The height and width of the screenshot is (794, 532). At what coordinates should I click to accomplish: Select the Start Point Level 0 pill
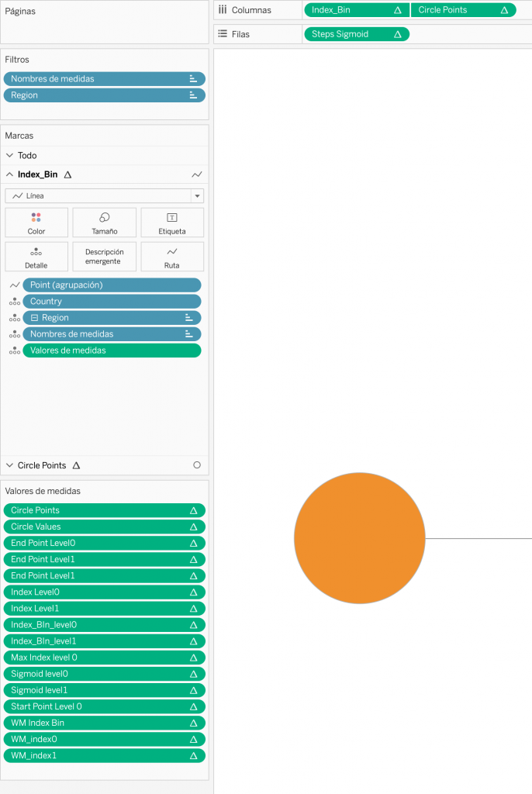105,706
